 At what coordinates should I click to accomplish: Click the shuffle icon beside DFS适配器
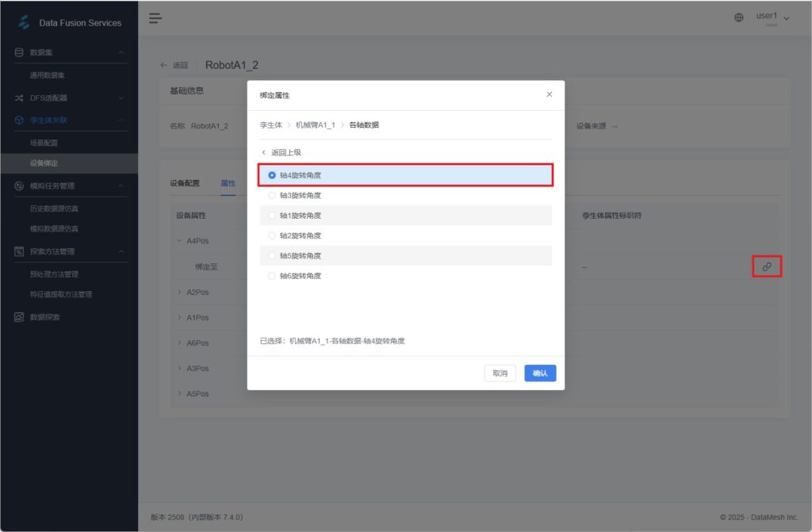click(19, 98)
